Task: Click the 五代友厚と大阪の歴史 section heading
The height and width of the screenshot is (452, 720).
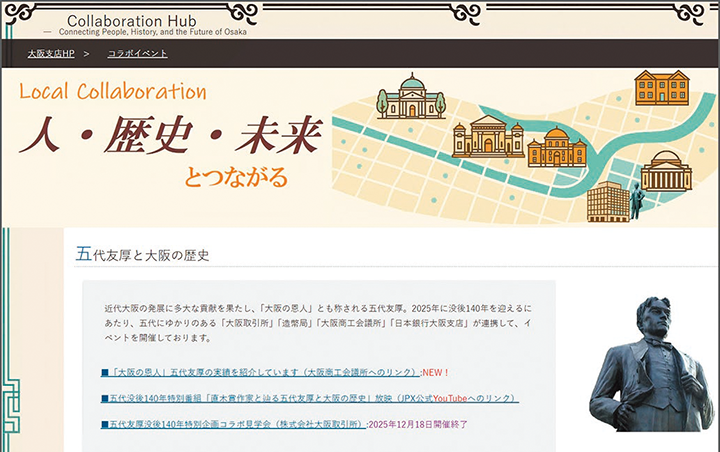Action: (x=142, y=254)
